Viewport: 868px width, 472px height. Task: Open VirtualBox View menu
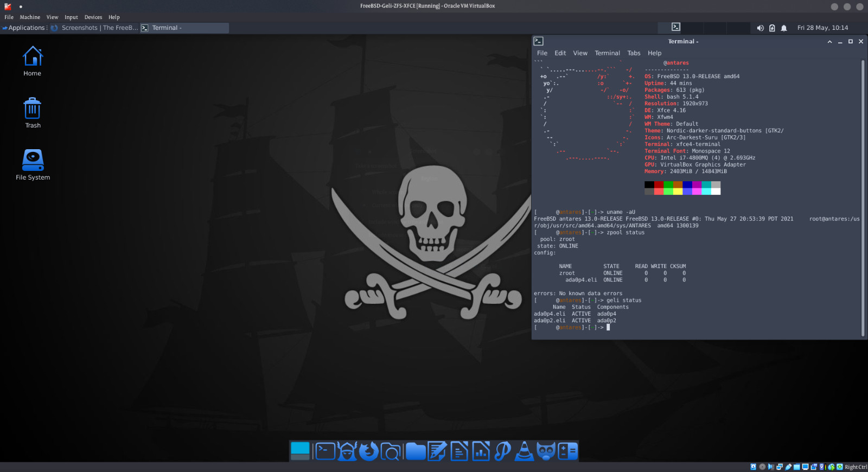[52, 17]
